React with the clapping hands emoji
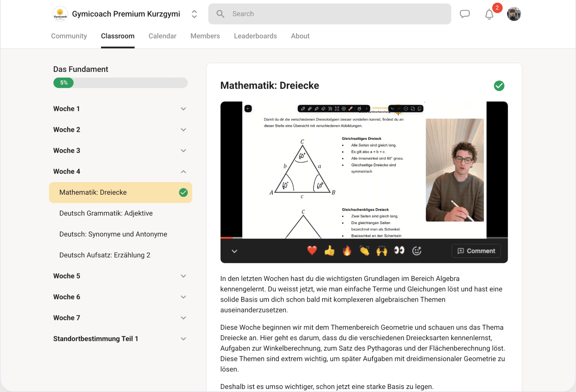 click(364, 251)
